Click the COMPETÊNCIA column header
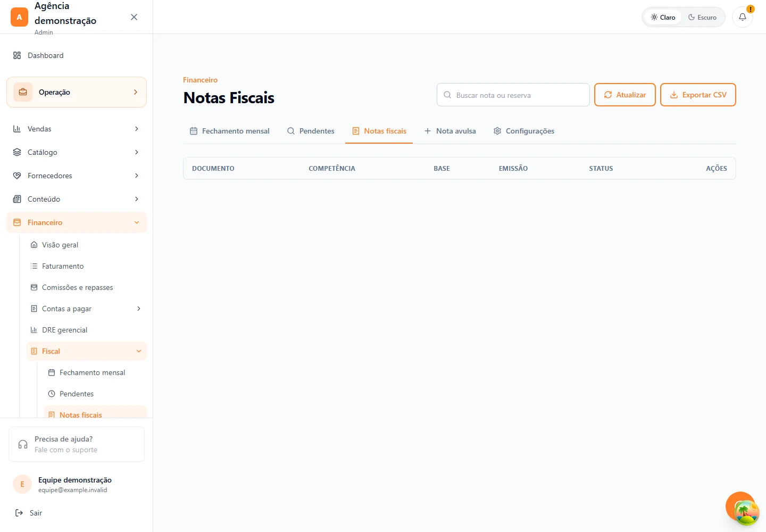Viewport: 766px width, 532px height. tap(332, 168)
